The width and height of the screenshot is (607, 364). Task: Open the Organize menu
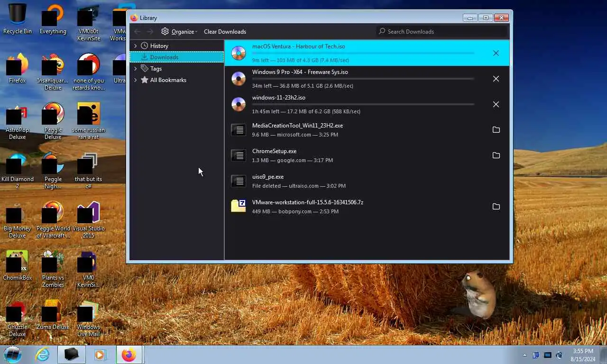(179, 32)
